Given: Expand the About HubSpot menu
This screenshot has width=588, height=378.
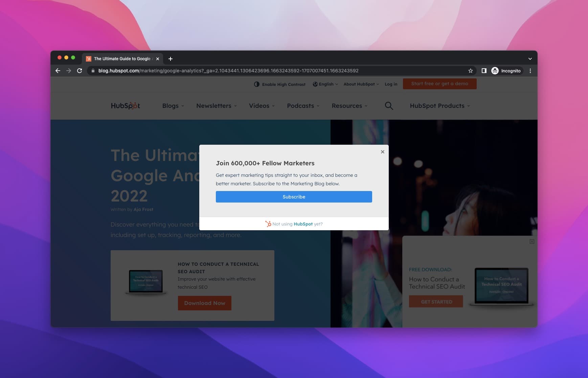Looking at the screenshot, I should [361, 84].
